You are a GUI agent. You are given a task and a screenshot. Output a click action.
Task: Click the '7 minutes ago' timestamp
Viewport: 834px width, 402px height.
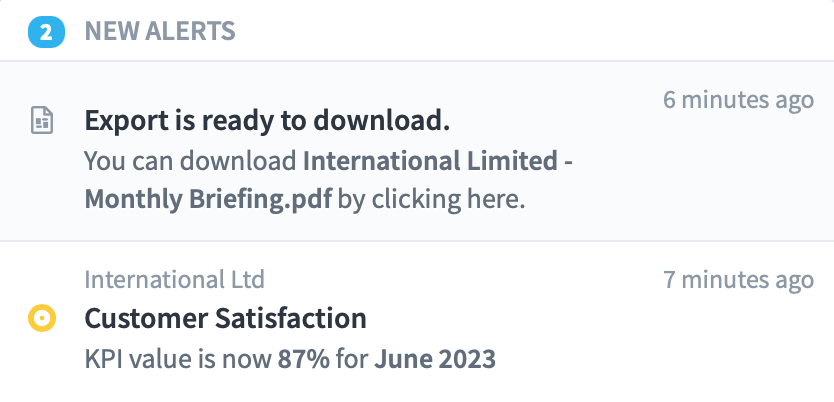[x=738, y=280]
